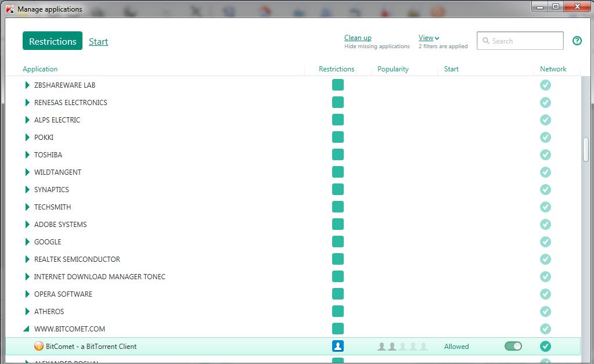Click the BitComet application icon
The height and width of the screenshot is (364, 594).
(39, 346)
